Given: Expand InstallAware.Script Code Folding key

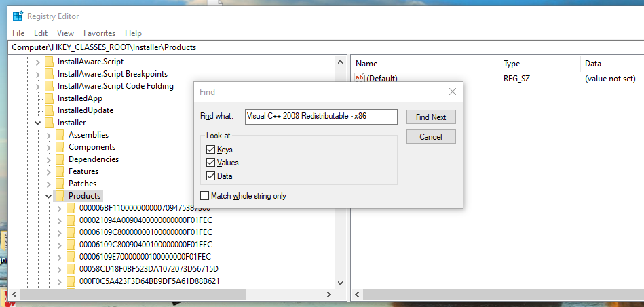Looking at the screenshot, I should point(38,87).
